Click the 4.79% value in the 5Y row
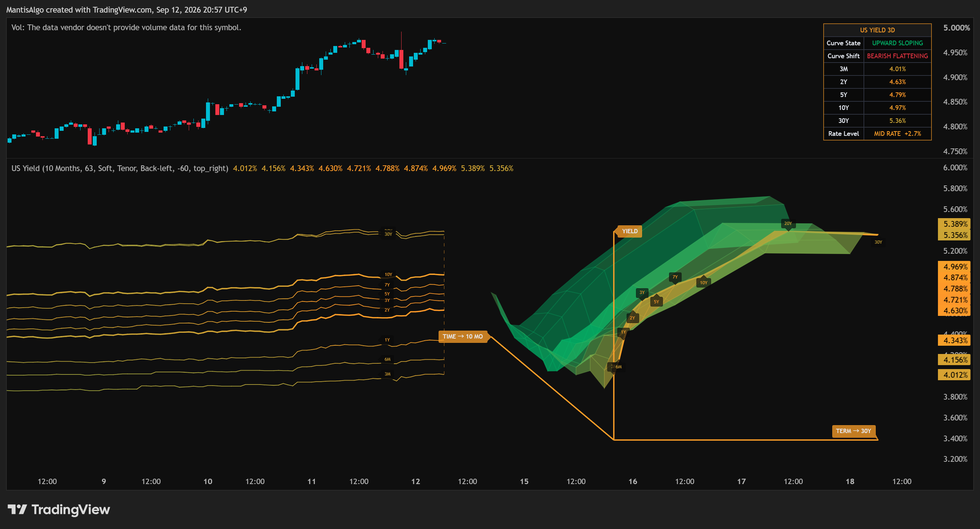 [897, 95]
